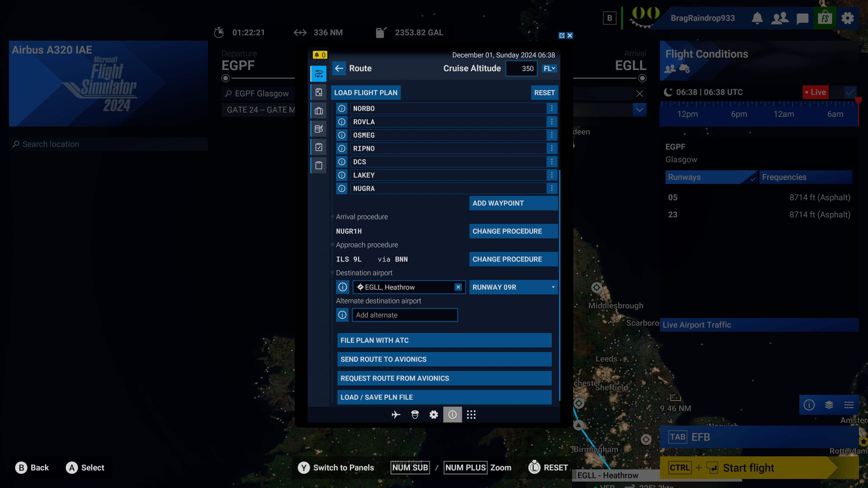Viewport: 868px width, 488px height.
Task: Click REQUEST ROUTE FROM AVIONICS
Action: pos(444,378)
